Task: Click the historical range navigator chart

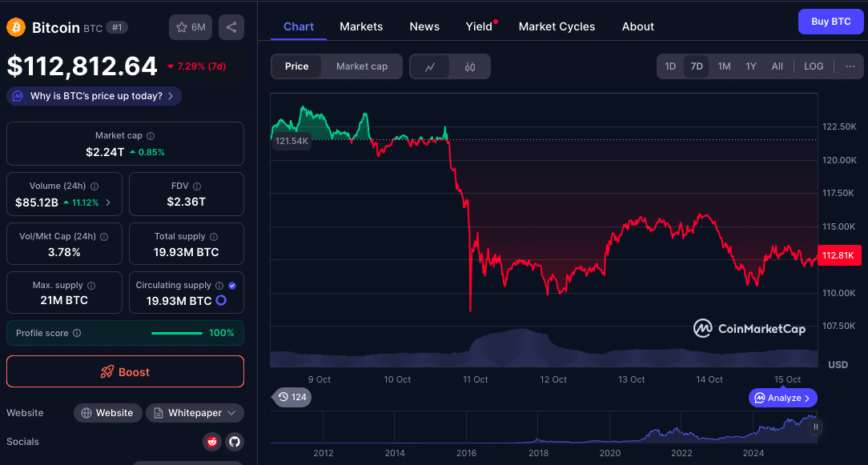Action: [544, 427]
